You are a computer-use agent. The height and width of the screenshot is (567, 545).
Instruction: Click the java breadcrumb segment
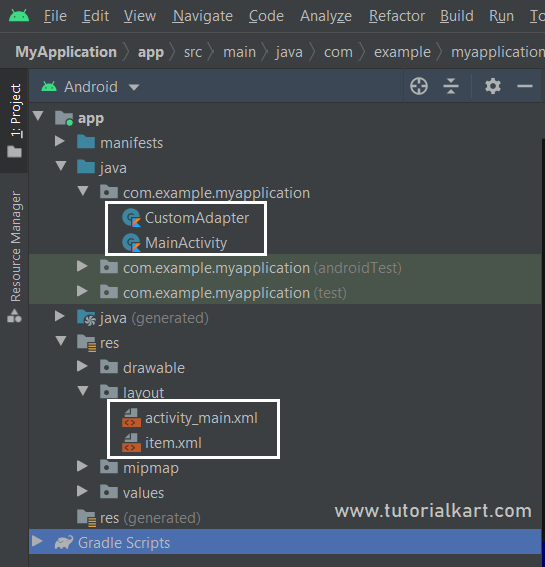click(289, 52)
